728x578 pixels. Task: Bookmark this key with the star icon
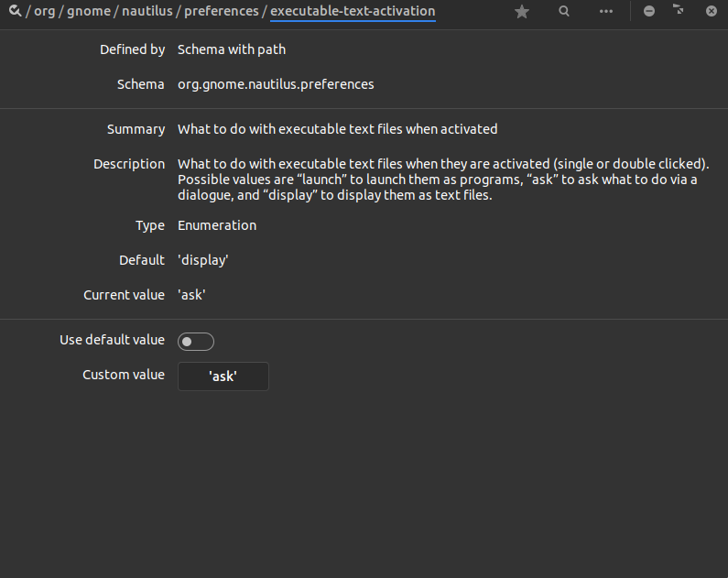tap(522, 12)
